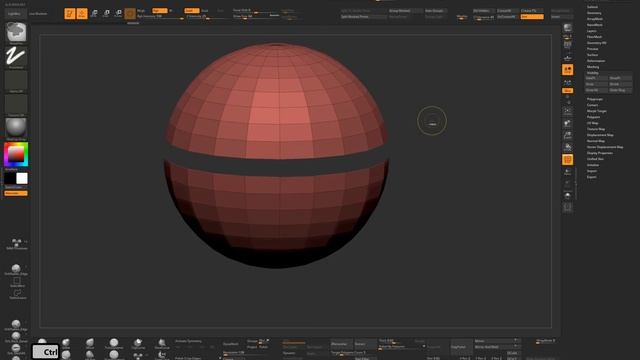Toggle the Floor grid button

point(568,58)
